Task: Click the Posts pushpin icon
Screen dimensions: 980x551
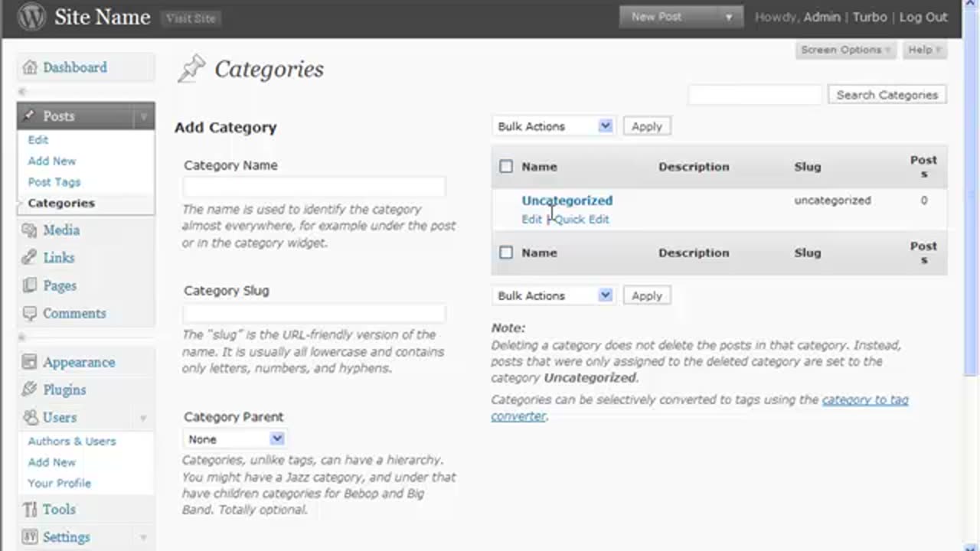Action: click(x=30, y=116)
